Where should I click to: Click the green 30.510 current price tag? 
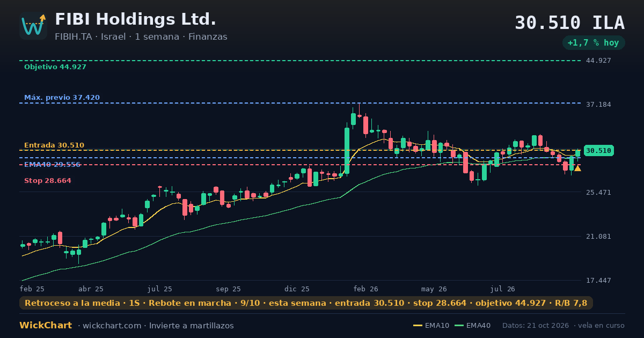[598, 151]
